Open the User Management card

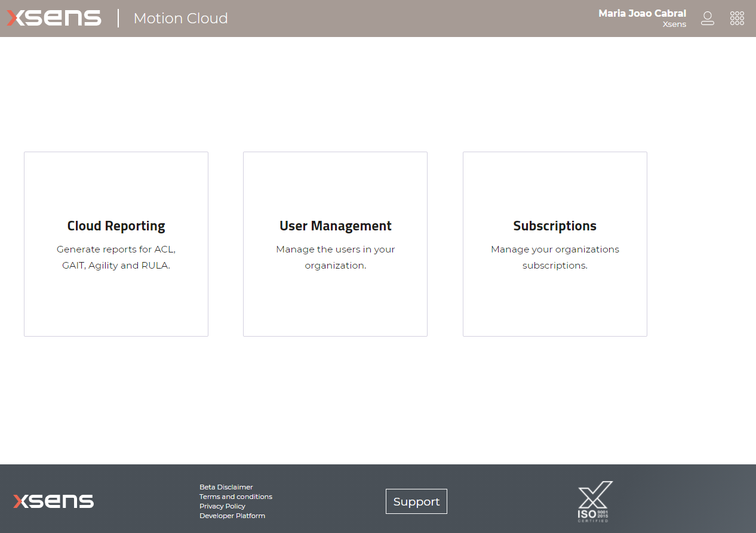coord(335,244)
